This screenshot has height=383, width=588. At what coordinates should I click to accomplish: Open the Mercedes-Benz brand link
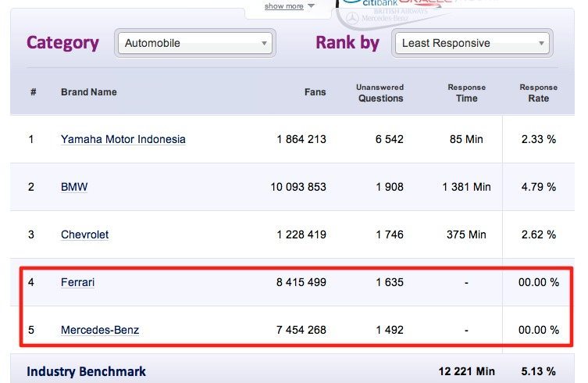100,330
